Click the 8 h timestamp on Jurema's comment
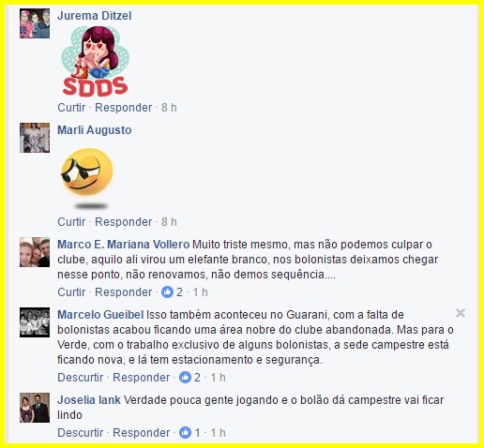Screen dimensions: 484x448 (x=169, y=108)
